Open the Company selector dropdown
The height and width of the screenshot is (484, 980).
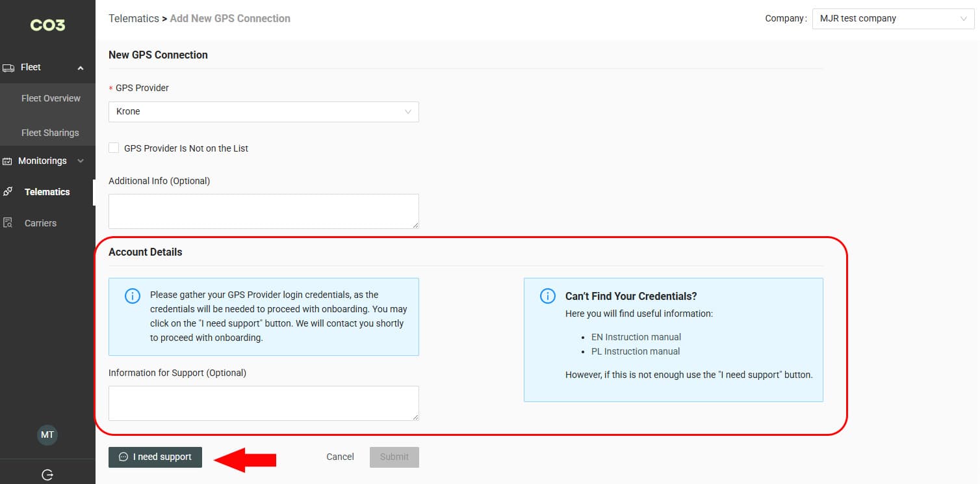892,19
